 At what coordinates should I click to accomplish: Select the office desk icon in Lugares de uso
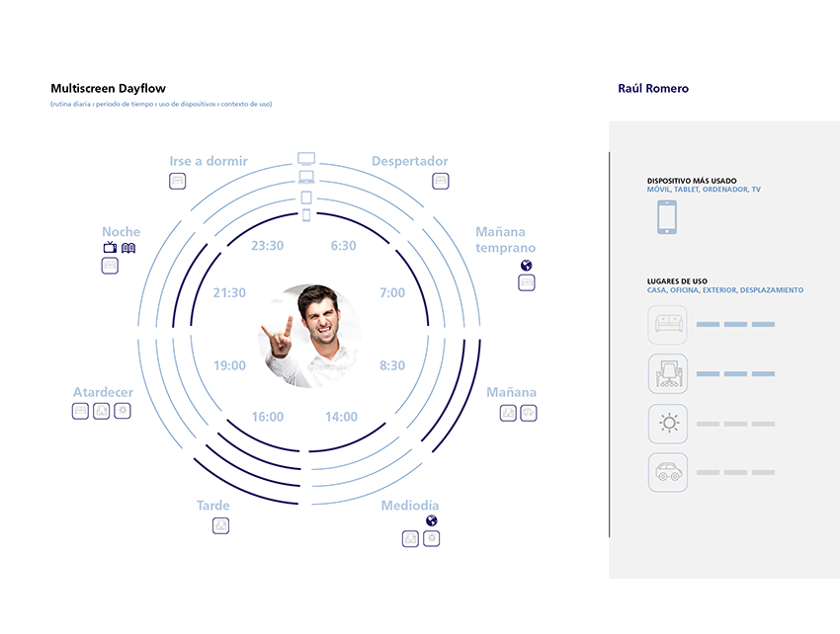(x=668, y=374)
